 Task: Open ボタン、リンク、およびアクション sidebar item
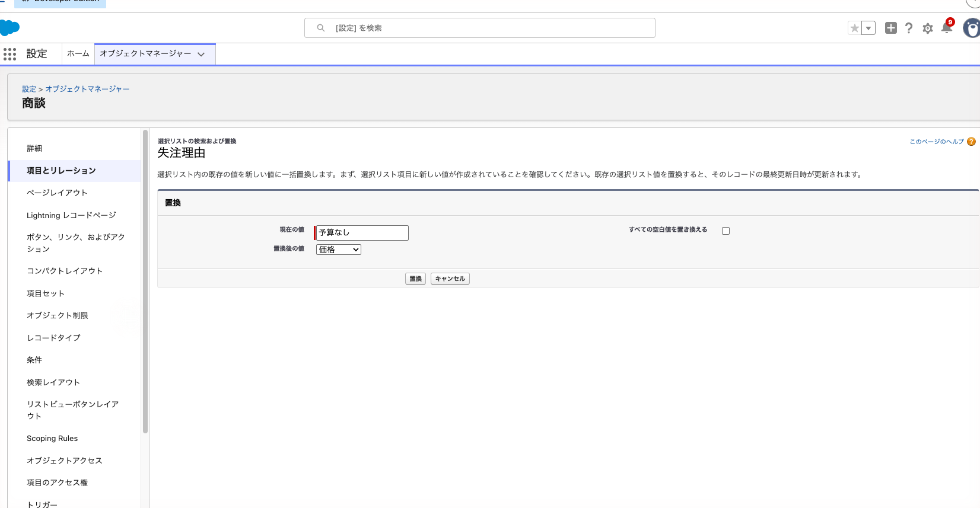(x=75, y=243)
